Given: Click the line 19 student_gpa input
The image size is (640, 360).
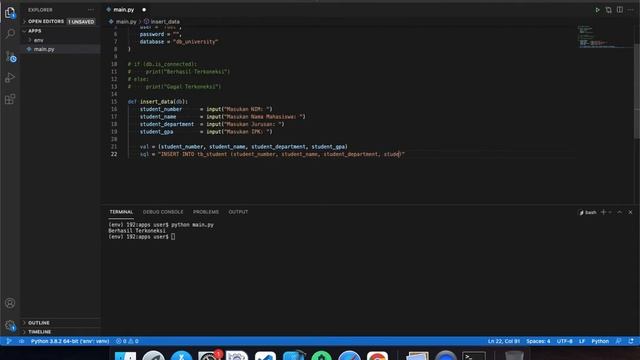Looking at the screenshot, I should coord(206,132).
